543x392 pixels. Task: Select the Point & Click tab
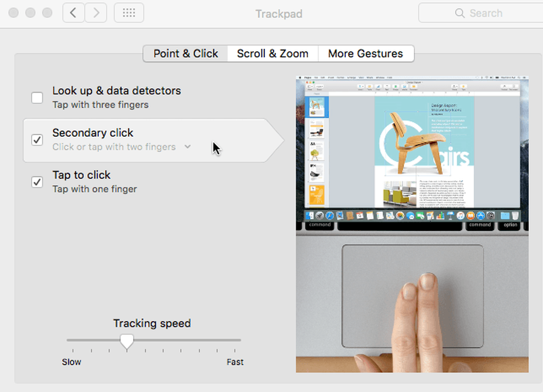pos(186,54)
